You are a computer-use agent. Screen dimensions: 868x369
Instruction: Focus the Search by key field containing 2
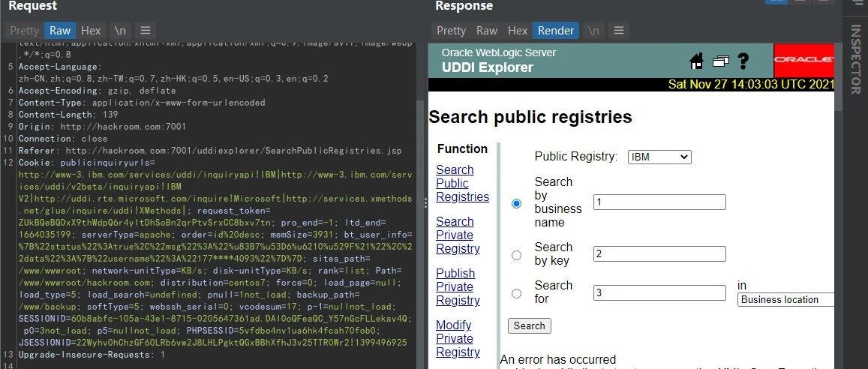(659, 254)
